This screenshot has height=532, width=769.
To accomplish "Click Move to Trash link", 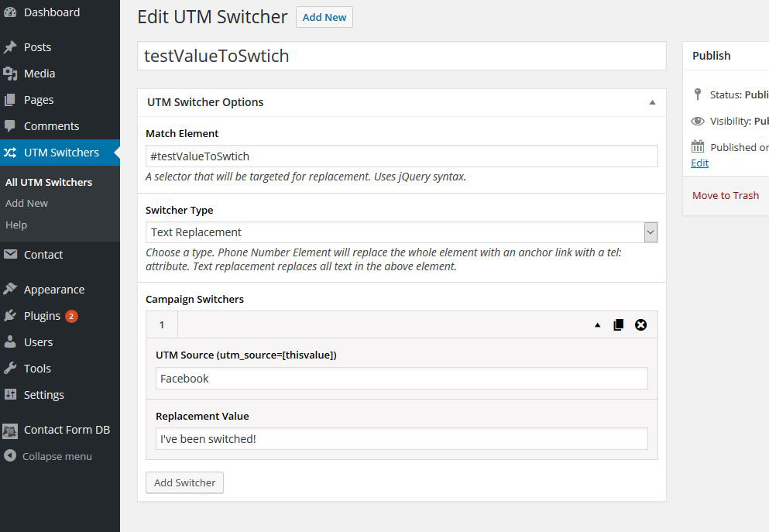I will (x=725, y=195).
